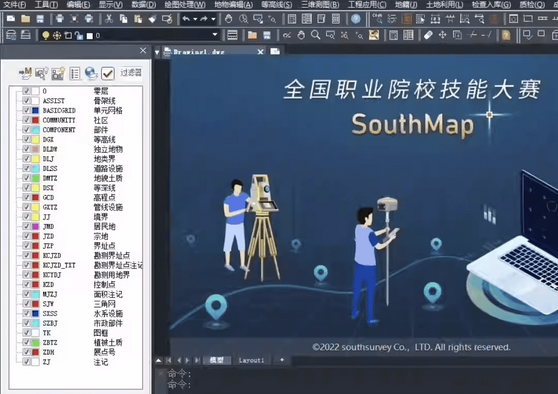Toggle the ASSIST layer checkbox

26,100
